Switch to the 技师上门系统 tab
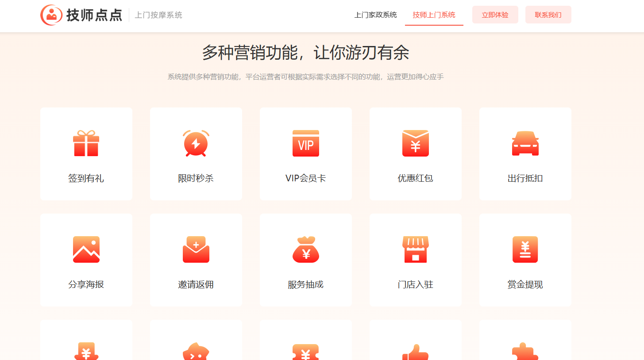The height and width of the screenshot is (360, 644). [x=434, y=15]
